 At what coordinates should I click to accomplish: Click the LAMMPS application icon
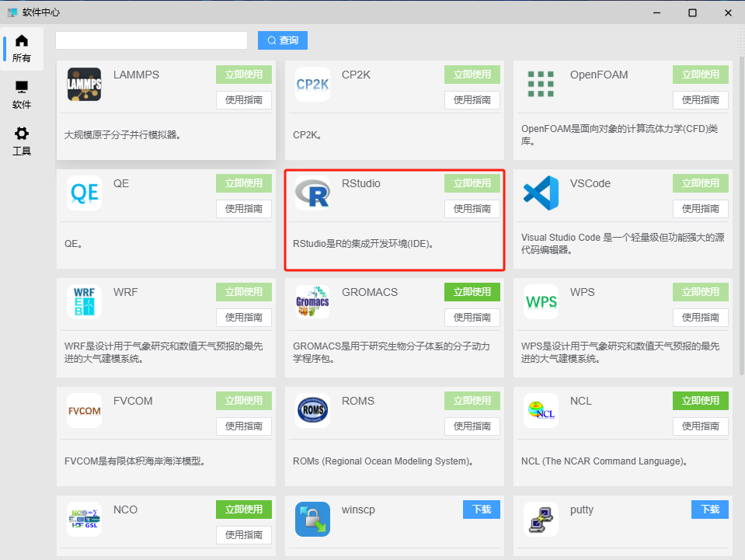point(84,85)
